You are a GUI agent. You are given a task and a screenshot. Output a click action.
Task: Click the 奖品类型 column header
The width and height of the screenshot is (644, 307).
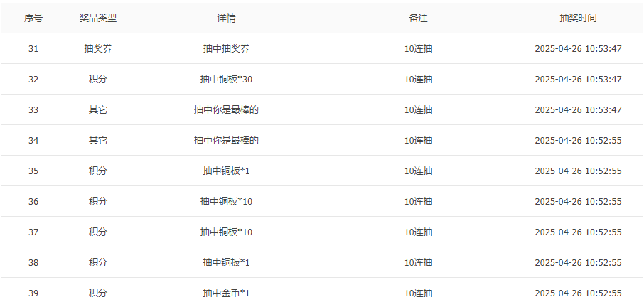coord(98,18)
